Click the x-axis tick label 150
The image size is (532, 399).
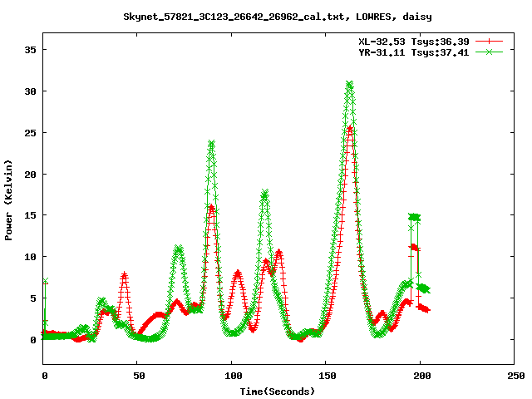pyautogui.click(x=327, y=376)
